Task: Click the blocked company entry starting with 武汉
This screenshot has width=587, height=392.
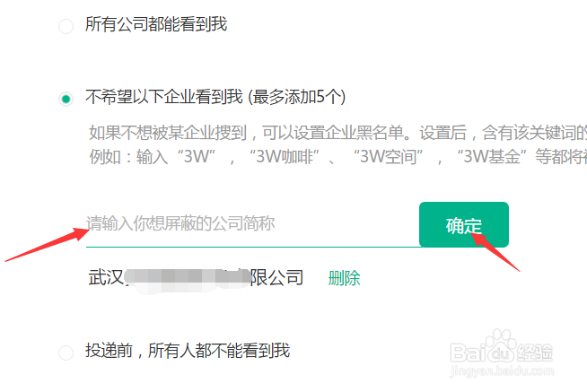Action: (196, 278)
